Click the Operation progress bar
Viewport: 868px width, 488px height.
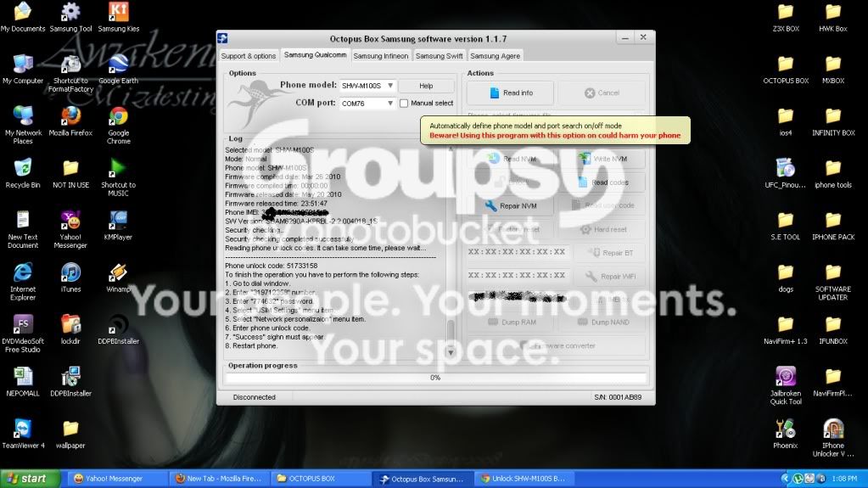(435, 378)
